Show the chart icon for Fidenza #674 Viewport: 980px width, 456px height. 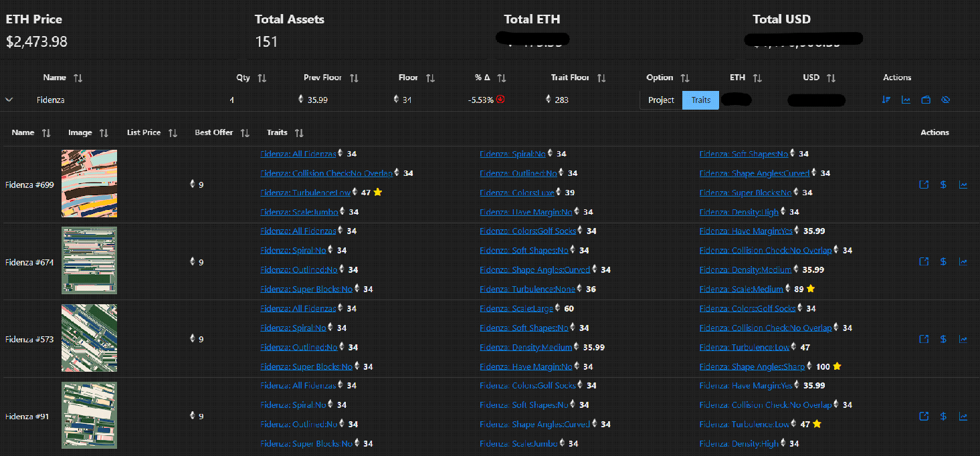963,261
